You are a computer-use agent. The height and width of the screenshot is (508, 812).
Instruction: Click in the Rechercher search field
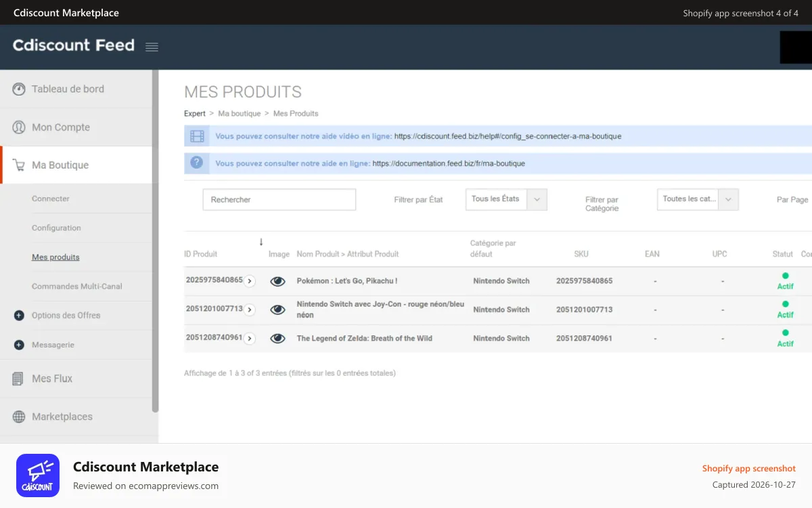coord(279,200)
